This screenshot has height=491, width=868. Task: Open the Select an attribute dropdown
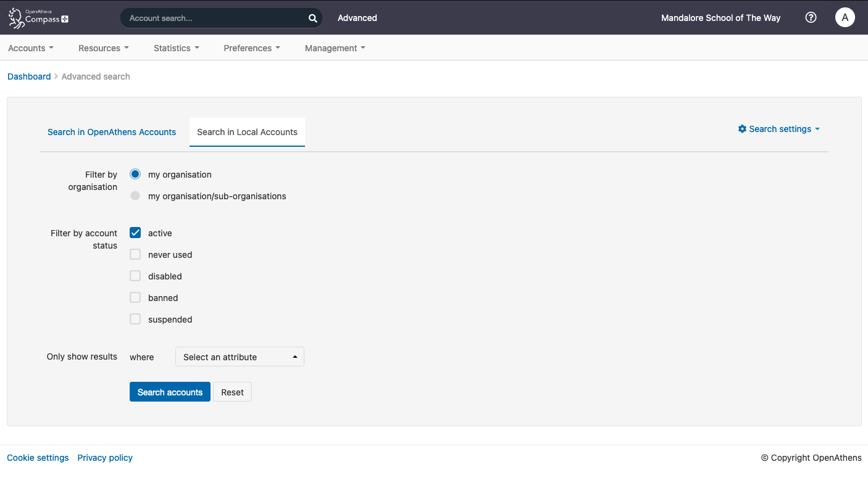point(240,357)
